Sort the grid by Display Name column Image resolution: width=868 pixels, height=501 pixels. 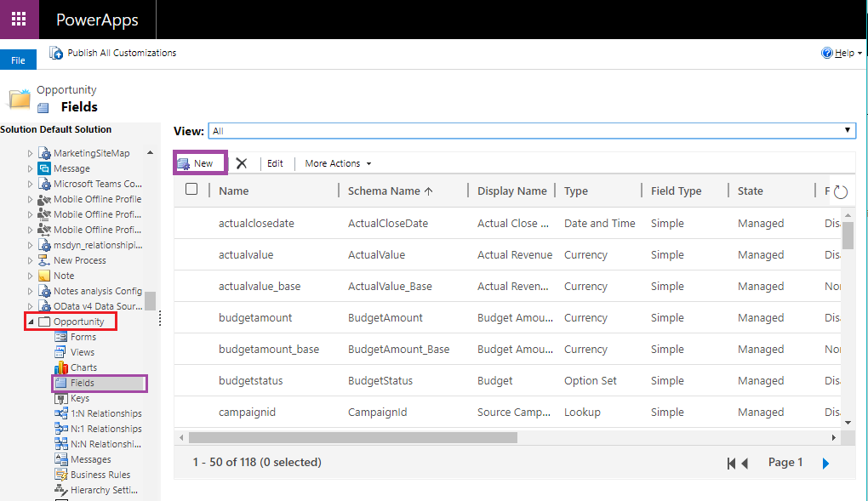(512, 191)
